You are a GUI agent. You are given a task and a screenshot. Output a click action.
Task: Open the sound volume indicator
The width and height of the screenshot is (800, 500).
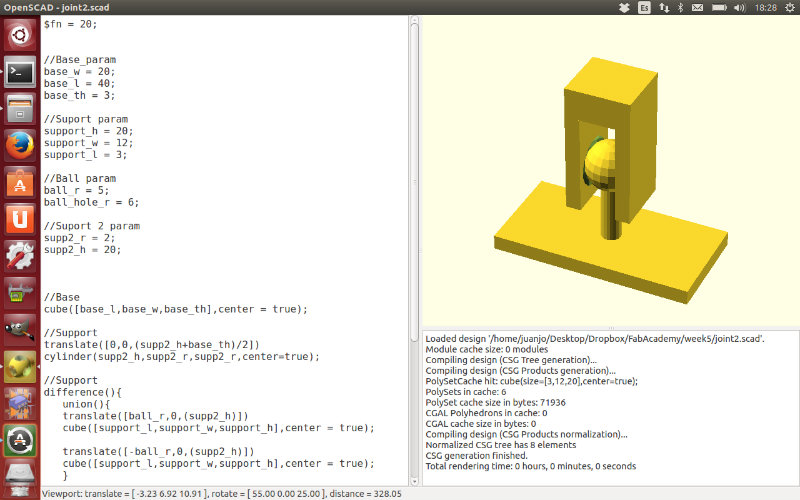pyautogui.click(x=739, y=8)
